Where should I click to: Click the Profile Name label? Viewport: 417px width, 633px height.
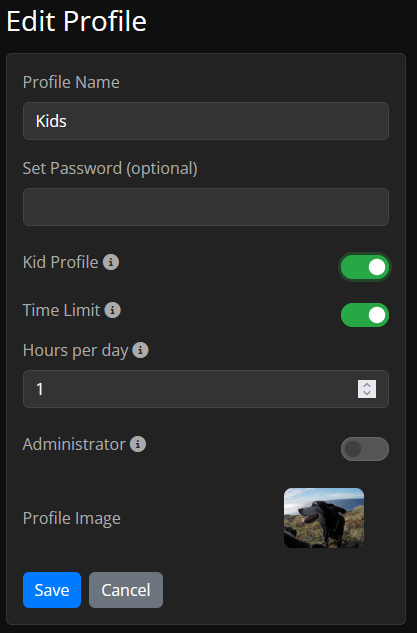tap(71, 82)
